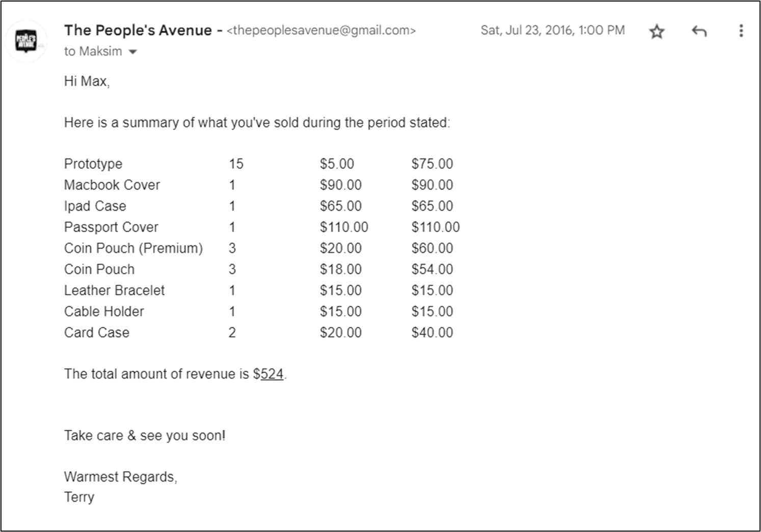Click the thepeoplesavenue@gmail.com address
Image resolution: width=761 pixels, height=532 pixels.
coord(321,31)
